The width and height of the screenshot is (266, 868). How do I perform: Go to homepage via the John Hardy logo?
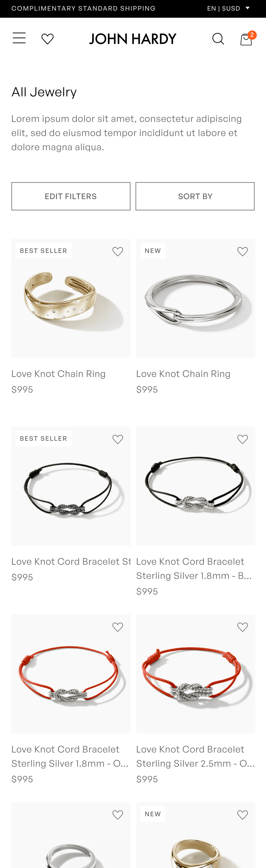132,39
